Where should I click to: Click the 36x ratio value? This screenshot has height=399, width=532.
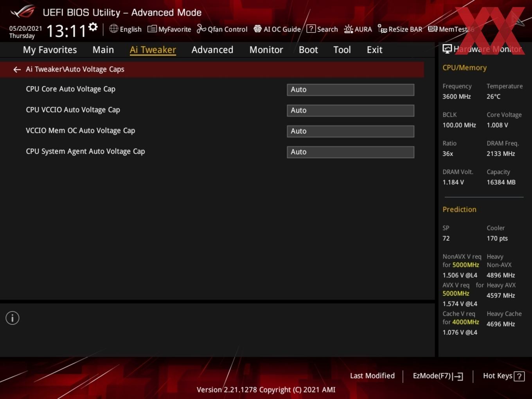pyautogui.click(x=448, y=154)
